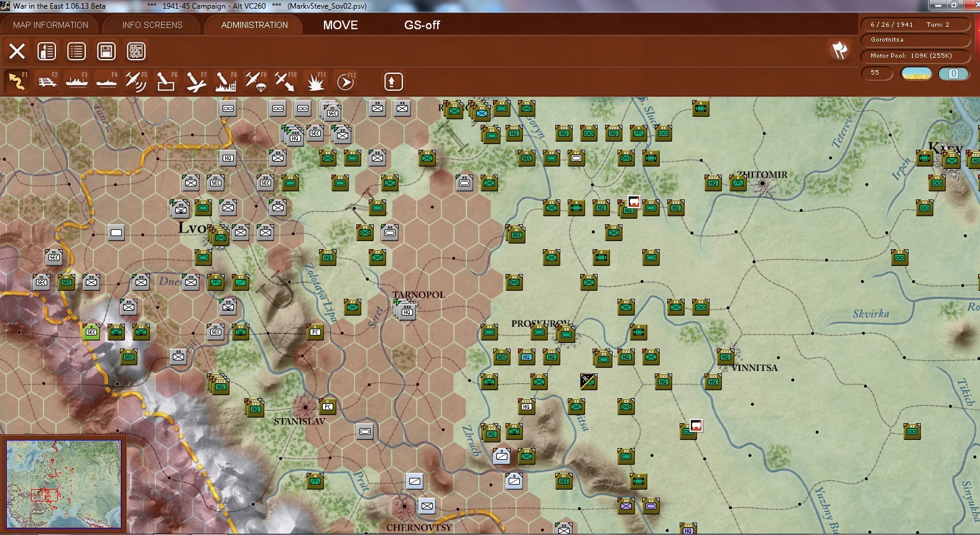
Task: Select the ZHITOMIR city hex
Action: click(763, 184)
